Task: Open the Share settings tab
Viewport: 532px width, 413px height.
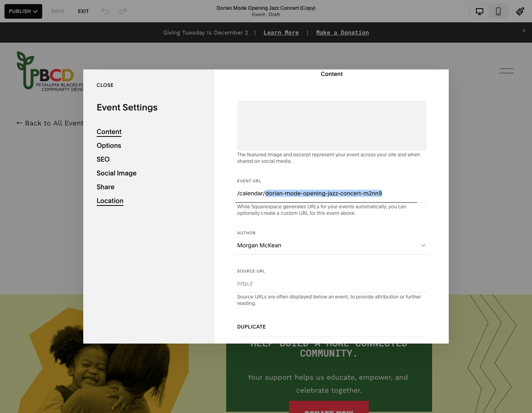Action: [106, 187]
